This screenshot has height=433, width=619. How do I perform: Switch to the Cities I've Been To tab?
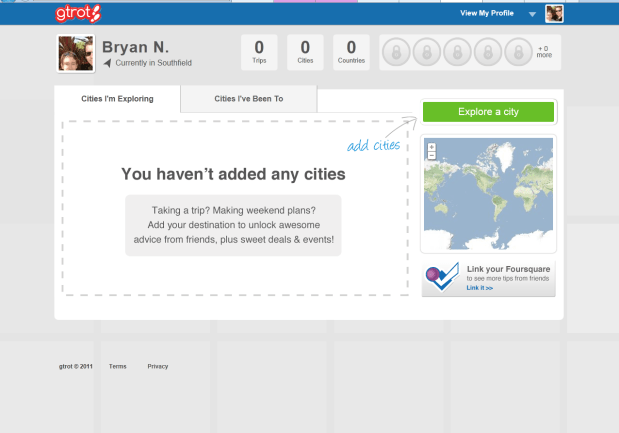[249, 99]
